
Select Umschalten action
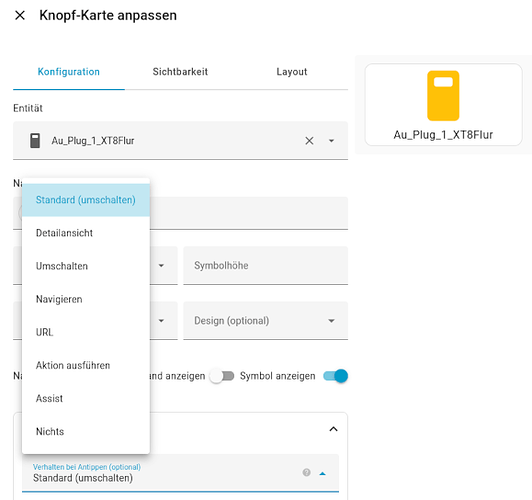(x=86, y=266)
